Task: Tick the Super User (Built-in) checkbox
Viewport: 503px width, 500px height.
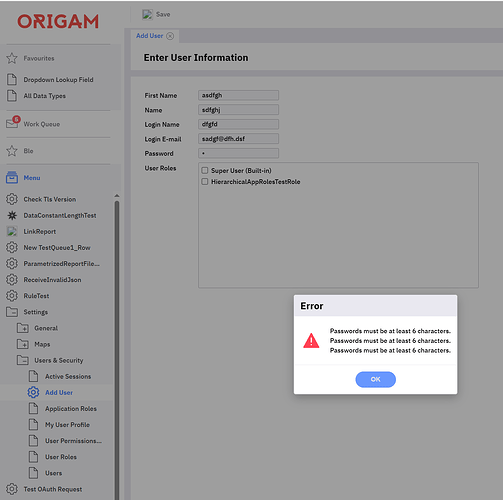Action: point(205,170)
